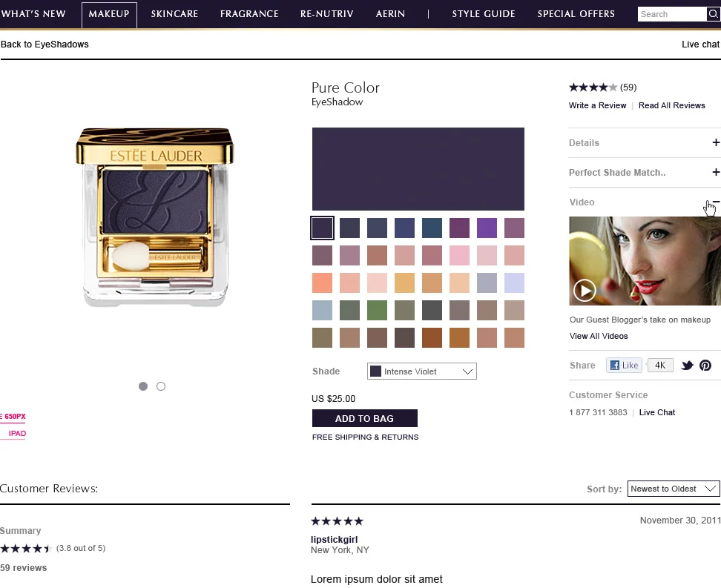Click into the Search field
Image resolution: width=721 pixels, height=588 pixels.
[x=672, y=14]
